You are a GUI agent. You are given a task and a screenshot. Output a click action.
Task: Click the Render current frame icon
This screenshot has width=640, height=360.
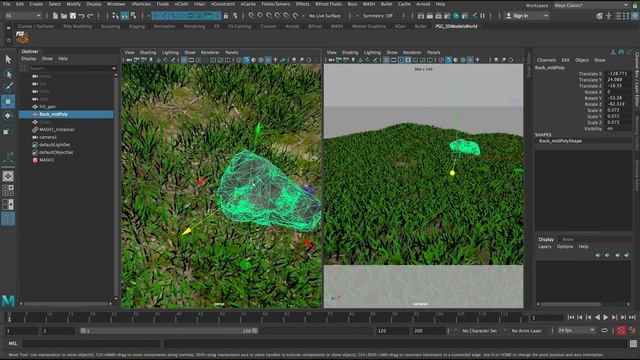[429, 16]
